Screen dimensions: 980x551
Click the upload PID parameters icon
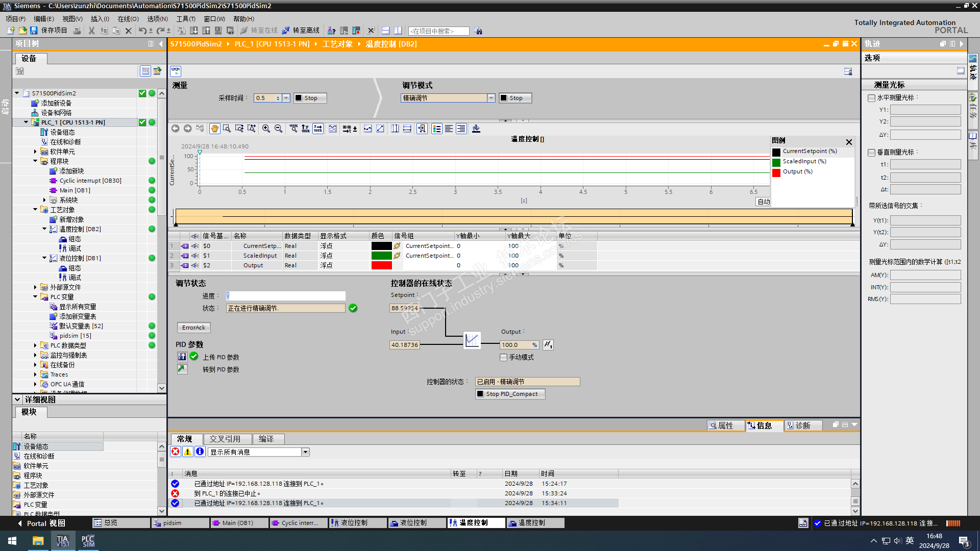182,357
